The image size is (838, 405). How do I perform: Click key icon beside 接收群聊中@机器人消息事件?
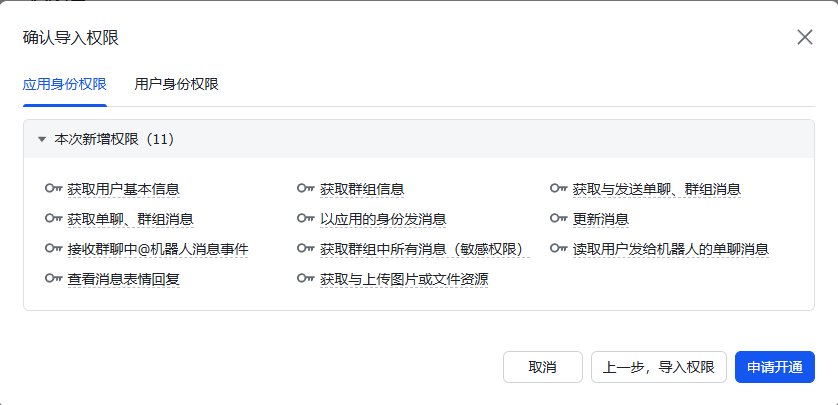(x=54, y=248)
